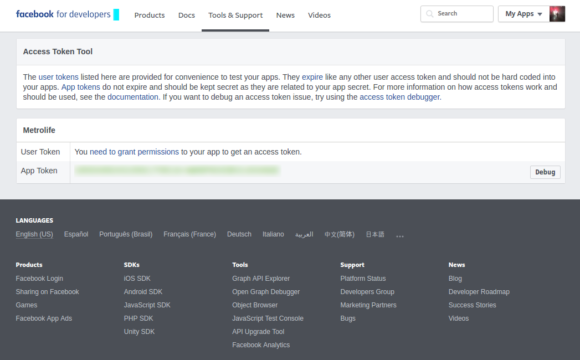Screen dimensions: 580x360
Task: Go to the News menu item
Action: click(x=285, y=16)
